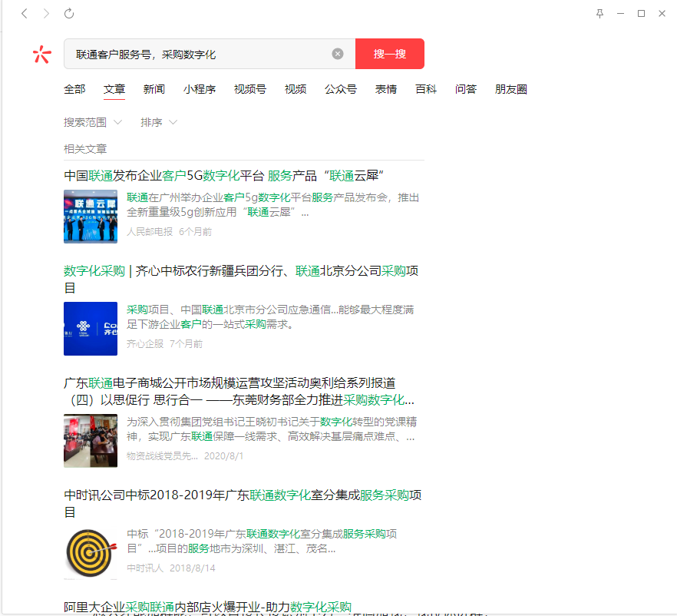Open the 问答 tab
The image size is (677, 616).
pyautogui.click(x=465, y=89)
